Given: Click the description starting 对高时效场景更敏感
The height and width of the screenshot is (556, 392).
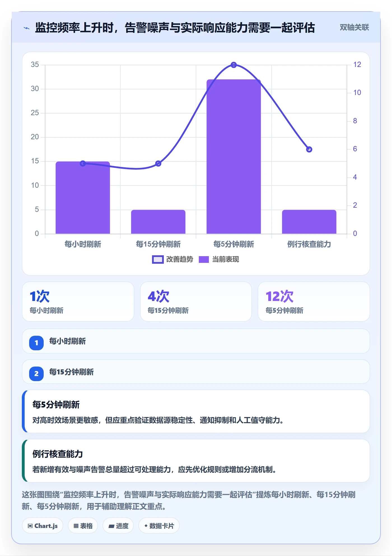Looking at the screenshot, I should 158,420.
